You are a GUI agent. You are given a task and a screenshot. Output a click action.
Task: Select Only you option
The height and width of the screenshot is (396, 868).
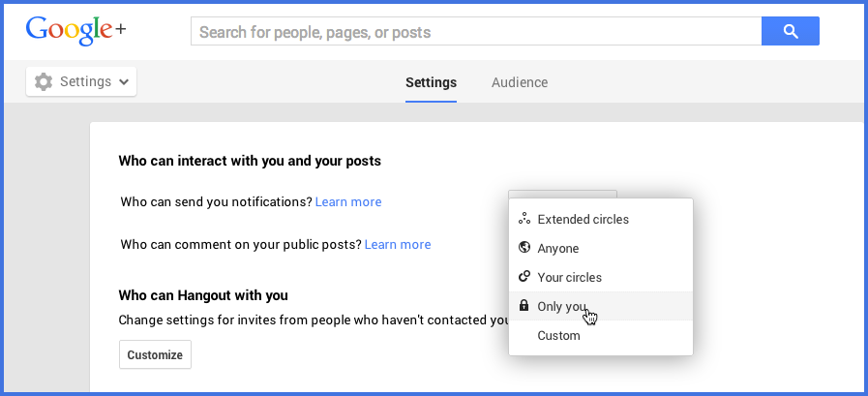[601, 306]
